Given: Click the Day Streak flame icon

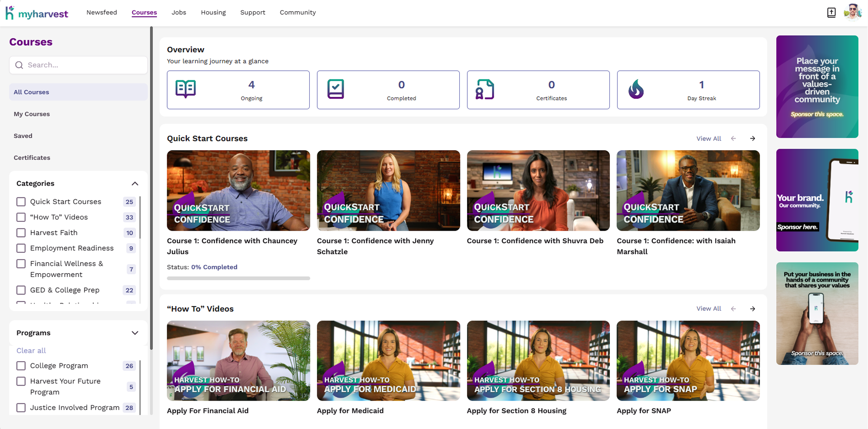Looking at the screenshot, I should pos(636,89).
